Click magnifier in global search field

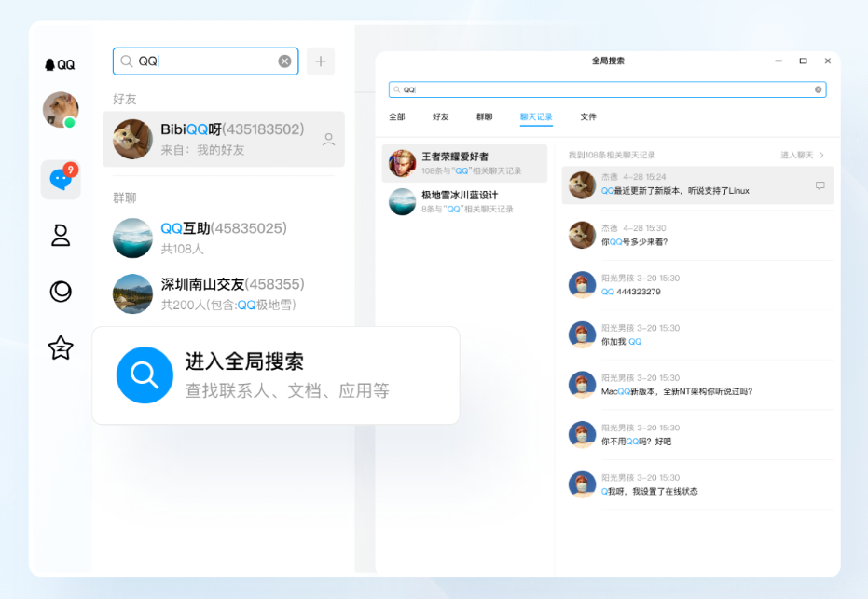click(x=397, y=89)
